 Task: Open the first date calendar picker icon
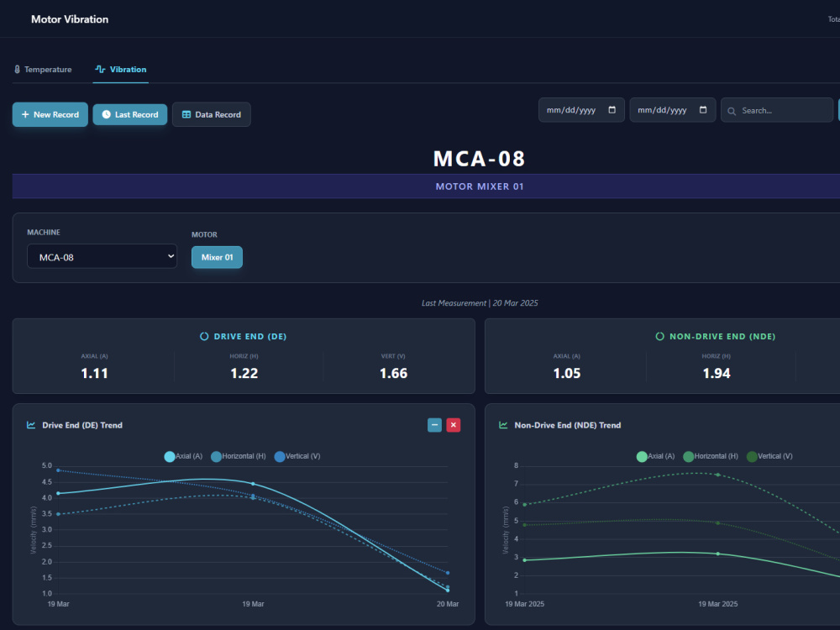click(612, 110)
